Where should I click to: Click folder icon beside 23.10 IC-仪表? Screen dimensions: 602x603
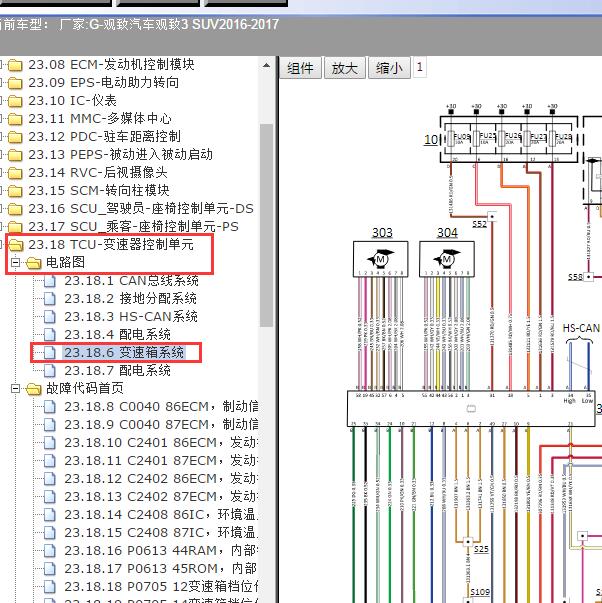(x=15, y=101)
